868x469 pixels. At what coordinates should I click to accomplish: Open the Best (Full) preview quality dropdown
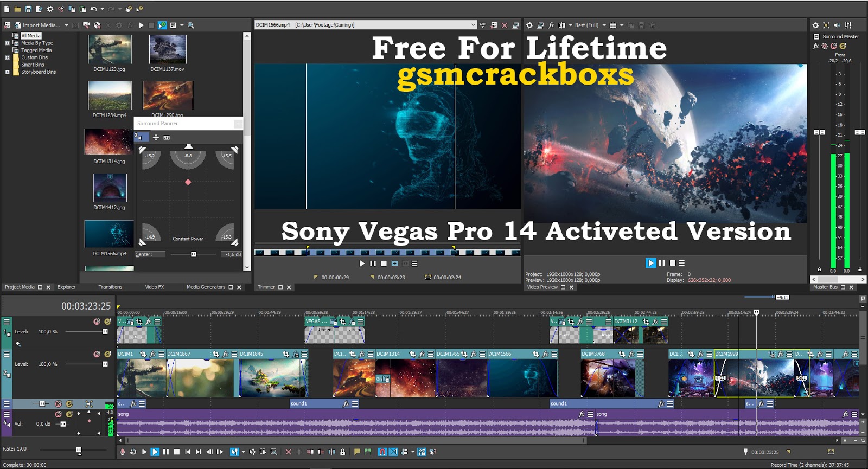[x=590, y=25]
